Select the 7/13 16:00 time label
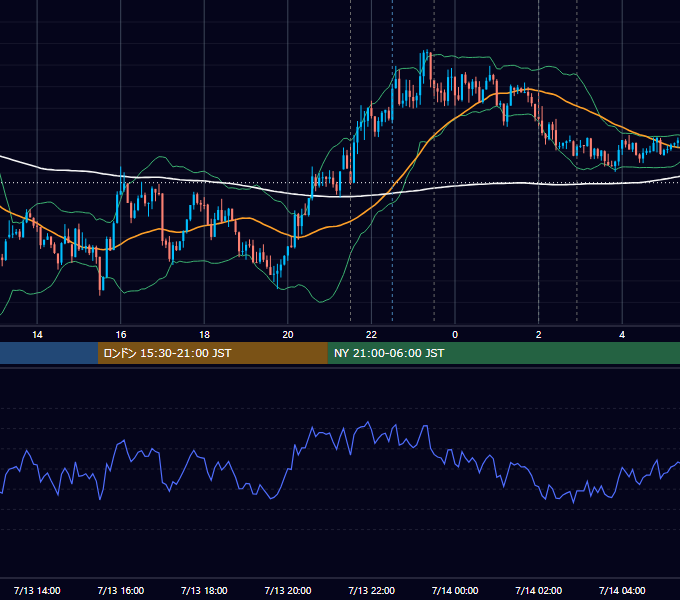The image size is (680, 600). point(121,590)
